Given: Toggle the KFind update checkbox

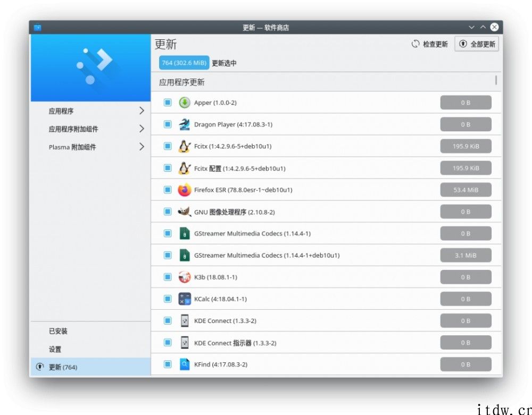Looking at the screenshot, I should coord(168,364).
